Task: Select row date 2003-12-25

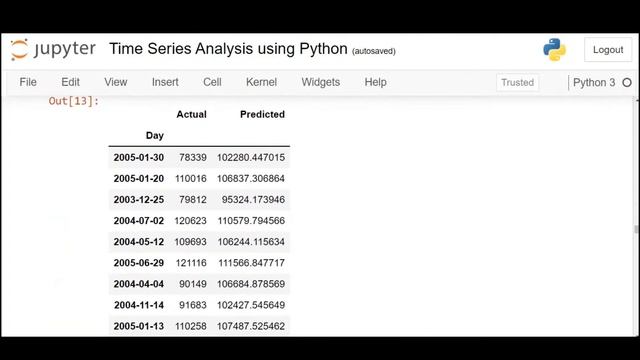Action: (139, 200)
